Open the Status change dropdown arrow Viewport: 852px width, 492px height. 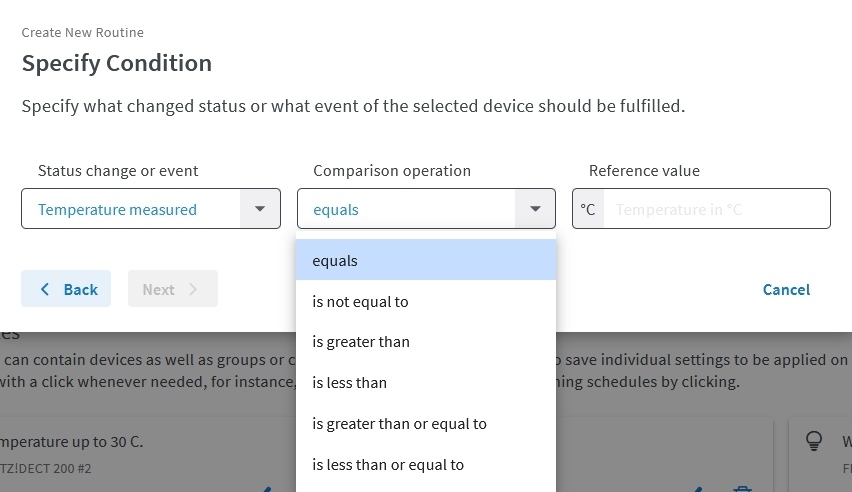click(260, 209)
